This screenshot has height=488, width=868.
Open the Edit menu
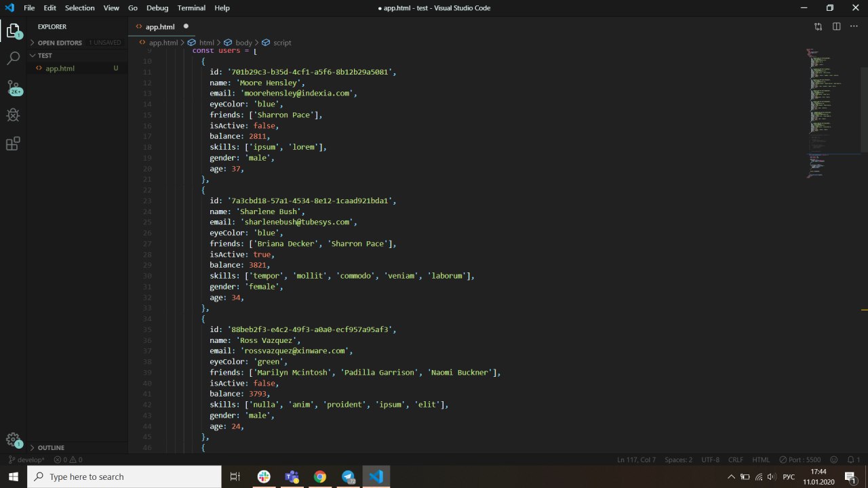coord(50,8)
